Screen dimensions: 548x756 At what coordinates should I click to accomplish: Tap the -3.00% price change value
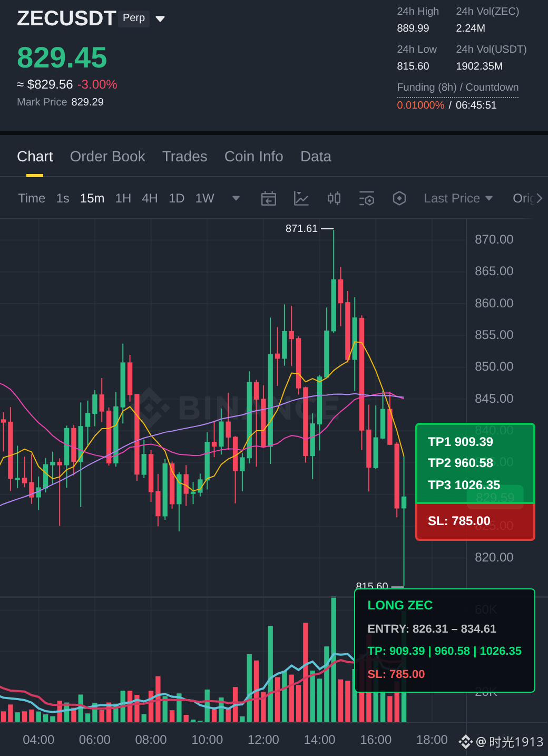point(97,84)
